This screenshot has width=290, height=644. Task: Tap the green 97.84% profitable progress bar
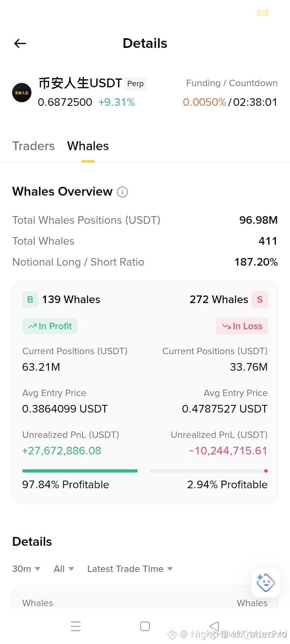[x=80, y=471]
